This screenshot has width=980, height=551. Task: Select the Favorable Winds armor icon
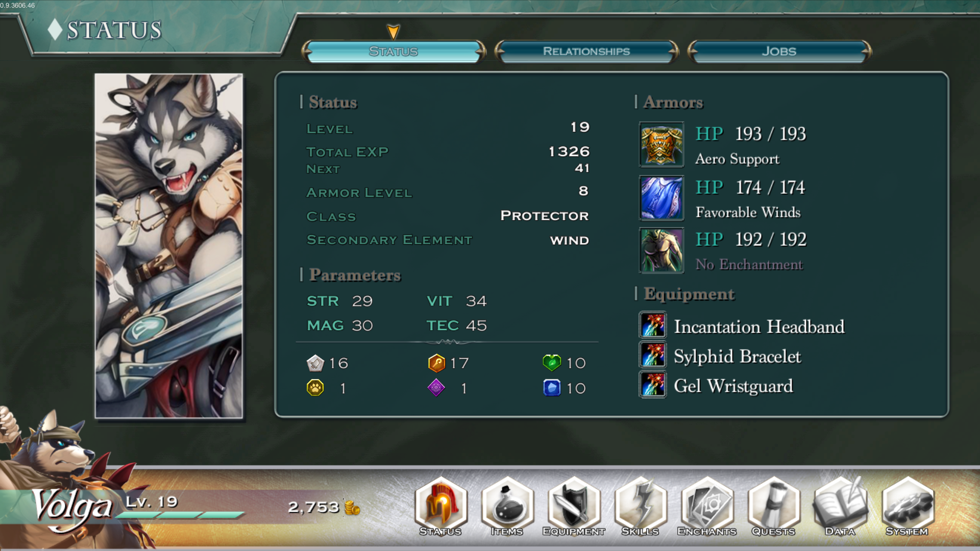pyautogui.click(x=661, y=197)
